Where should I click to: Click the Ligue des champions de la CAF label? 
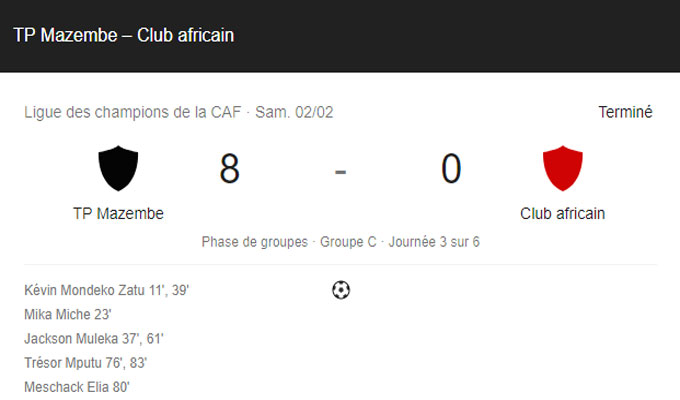[132, 112]
